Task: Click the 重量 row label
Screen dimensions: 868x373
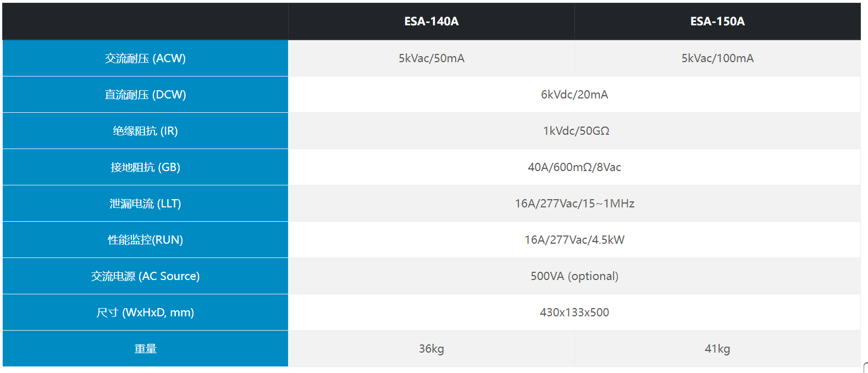Action: tap(146, 349)
